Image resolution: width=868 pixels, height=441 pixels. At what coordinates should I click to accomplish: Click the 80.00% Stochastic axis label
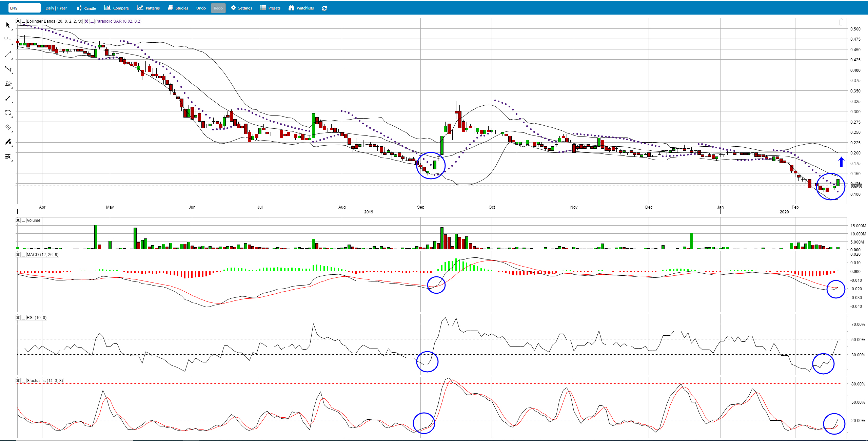pos(858,384)
